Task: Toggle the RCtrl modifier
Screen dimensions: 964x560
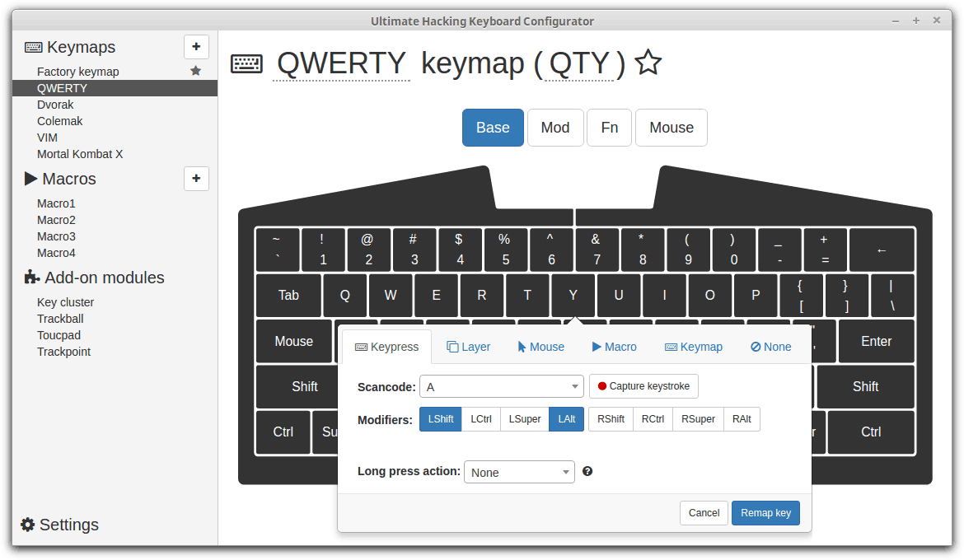Action: 653,419
